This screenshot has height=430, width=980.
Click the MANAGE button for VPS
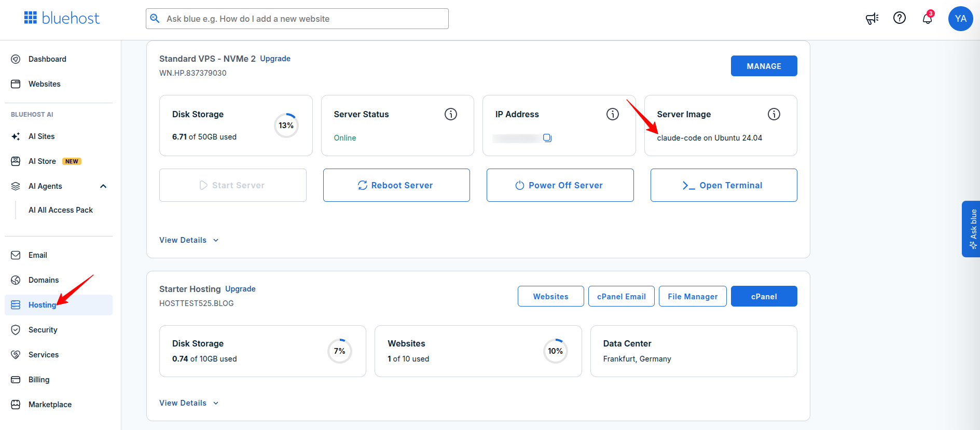tap(764, 66)
